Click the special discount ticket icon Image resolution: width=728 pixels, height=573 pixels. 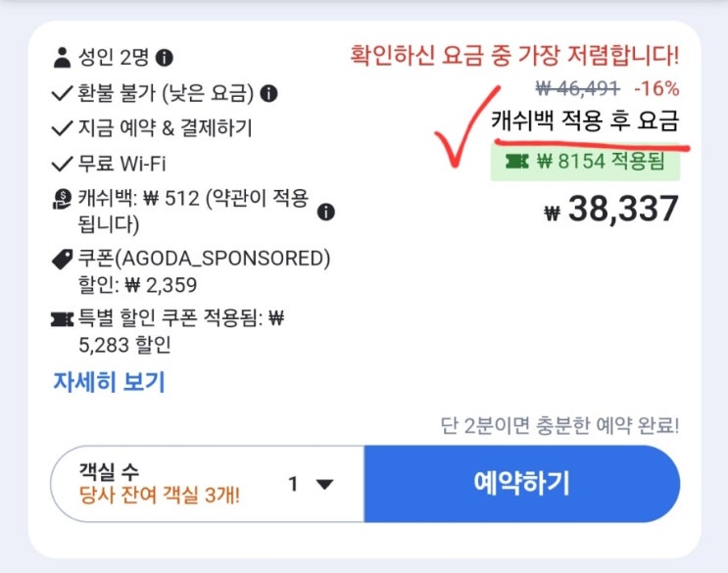click(x=63, y=319)
